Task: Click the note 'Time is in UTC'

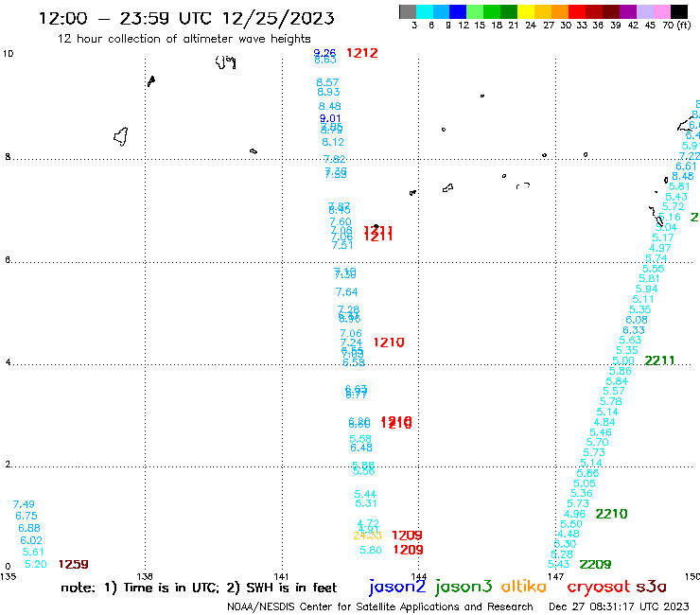Action: (171, 588)
